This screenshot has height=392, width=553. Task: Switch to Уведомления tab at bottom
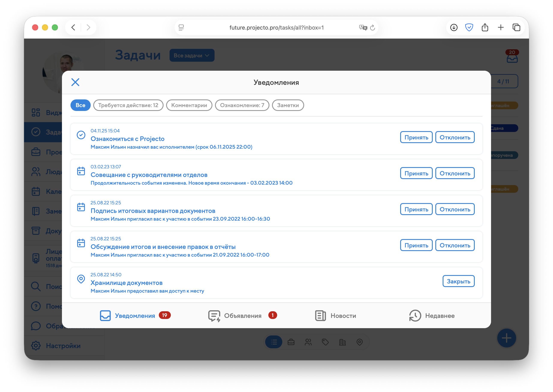135,316
